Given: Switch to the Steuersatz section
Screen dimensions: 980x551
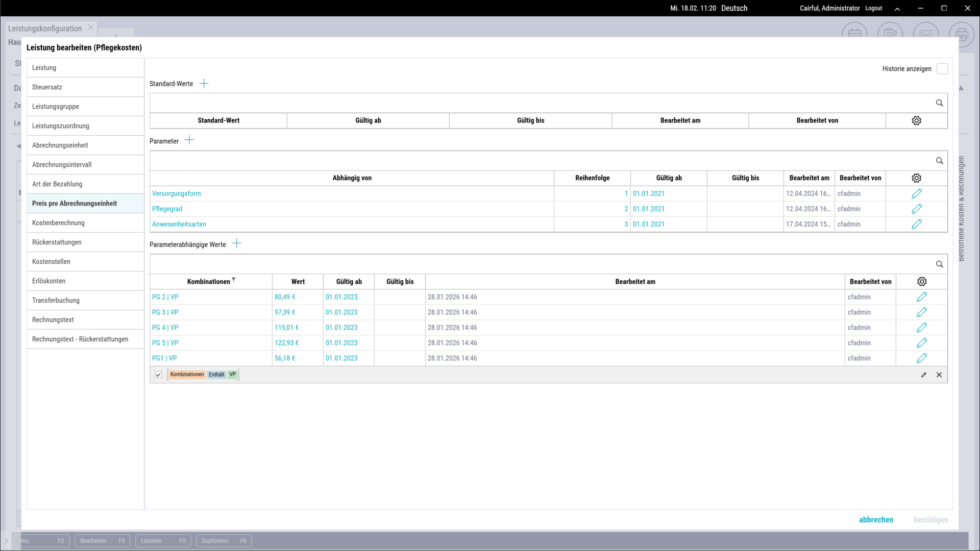Looking at the screenshot, I should tap(47, 87).
